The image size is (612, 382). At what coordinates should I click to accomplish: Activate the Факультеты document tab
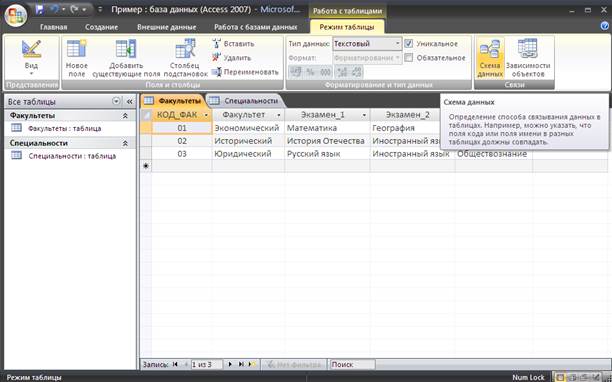pos(173,101)
